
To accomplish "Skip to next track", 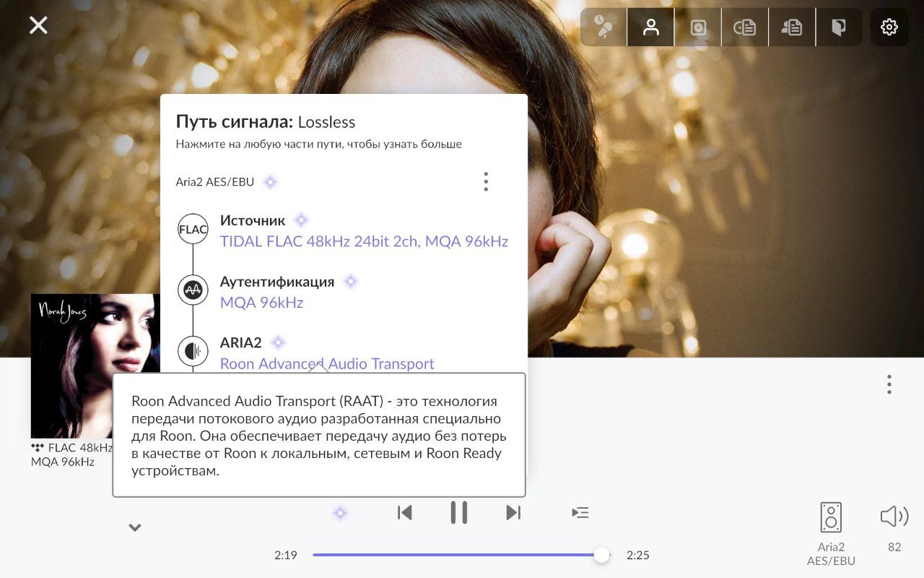I will pos(513,512).
